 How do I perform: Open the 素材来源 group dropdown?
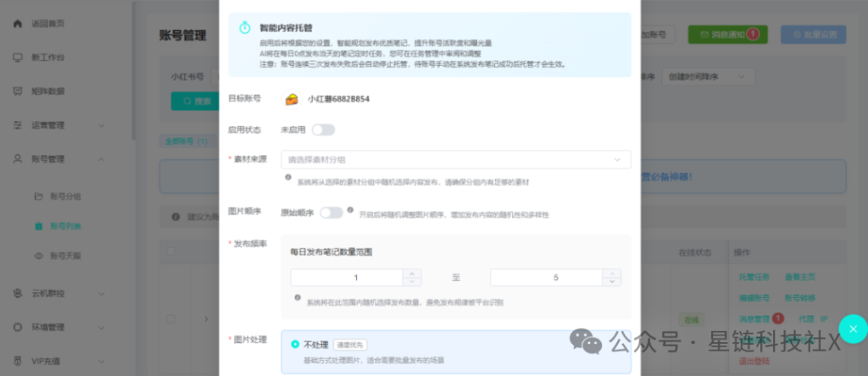click(455, 160)
